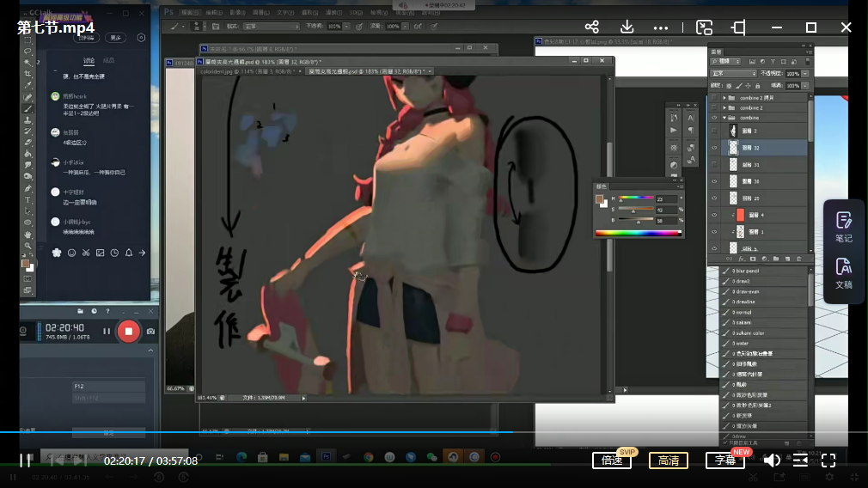Screen dimensions: 868x488
Task: Open the 高清 video quality menu
Action: (x=668, y=461)
